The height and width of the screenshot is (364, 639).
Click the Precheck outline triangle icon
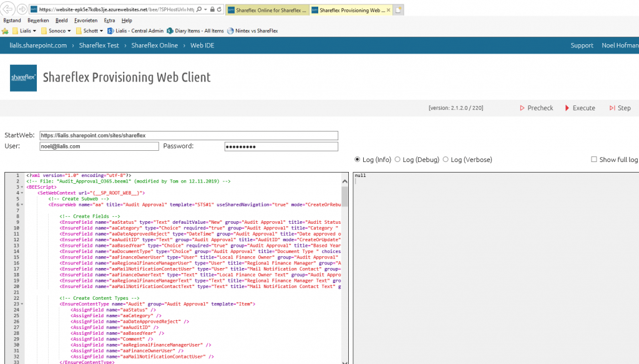pyautogui.click(x=522, y=108)
